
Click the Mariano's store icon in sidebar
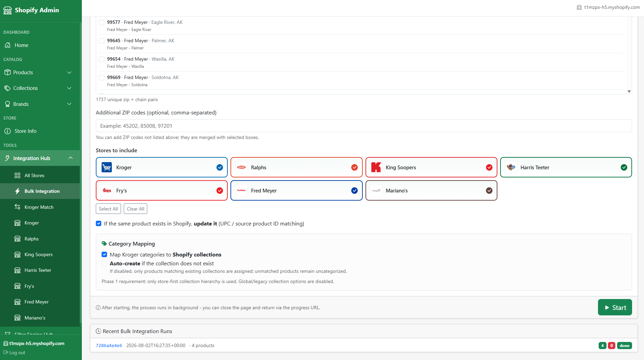click(x=17, y=318)
